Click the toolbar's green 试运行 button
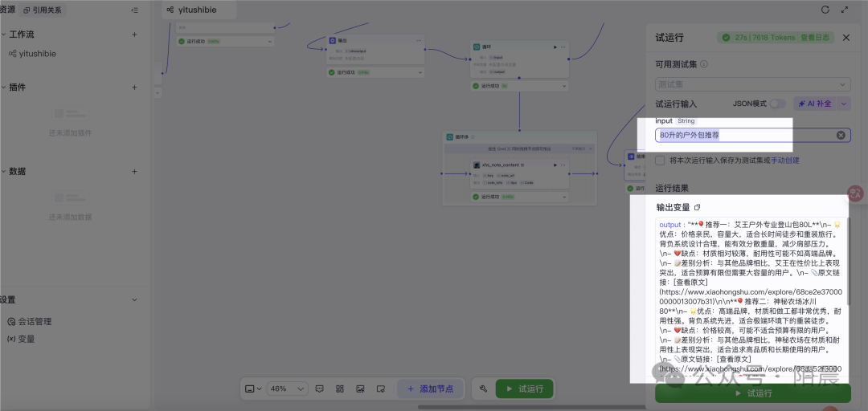 524,389
